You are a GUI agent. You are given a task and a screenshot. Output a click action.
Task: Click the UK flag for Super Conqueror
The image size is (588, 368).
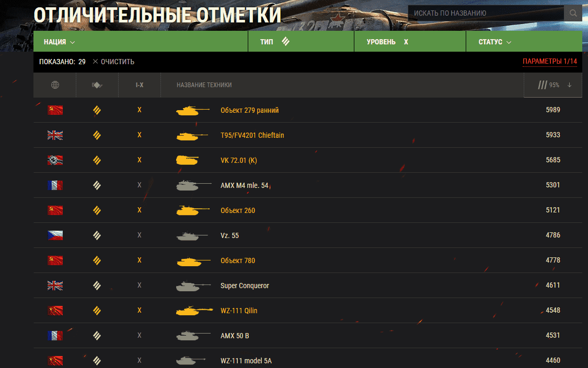(x=55, y=286)
